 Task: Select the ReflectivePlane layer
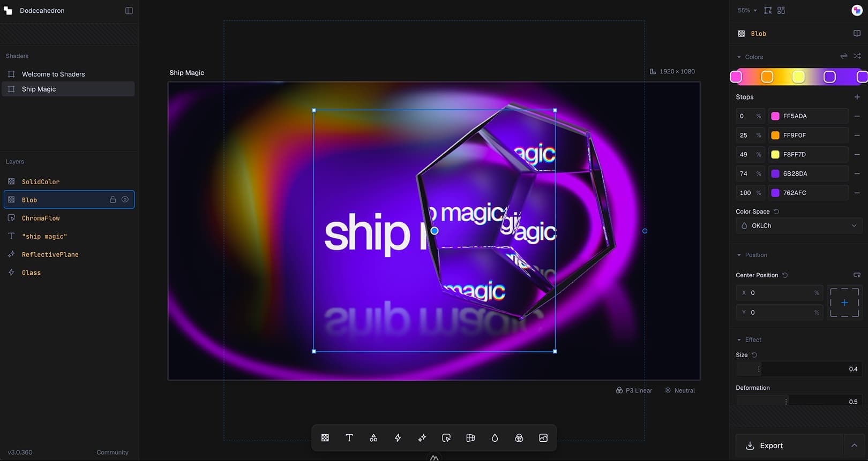coord(69,254)
